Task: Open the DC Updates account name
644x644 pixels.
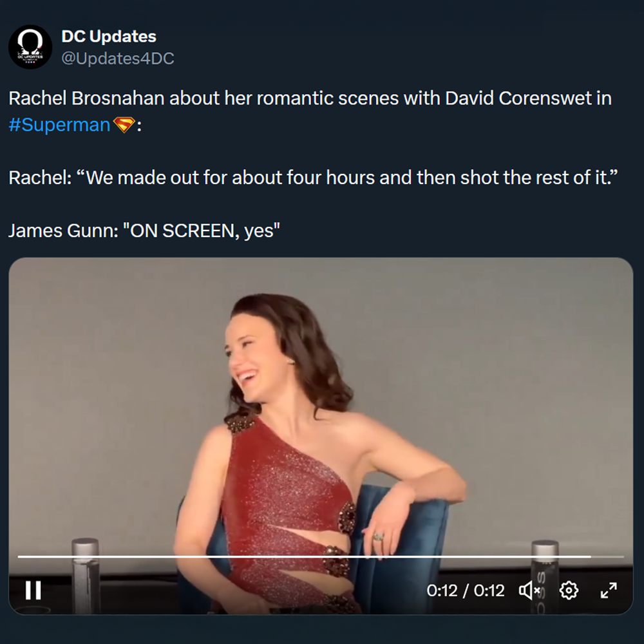Action: 109,37
